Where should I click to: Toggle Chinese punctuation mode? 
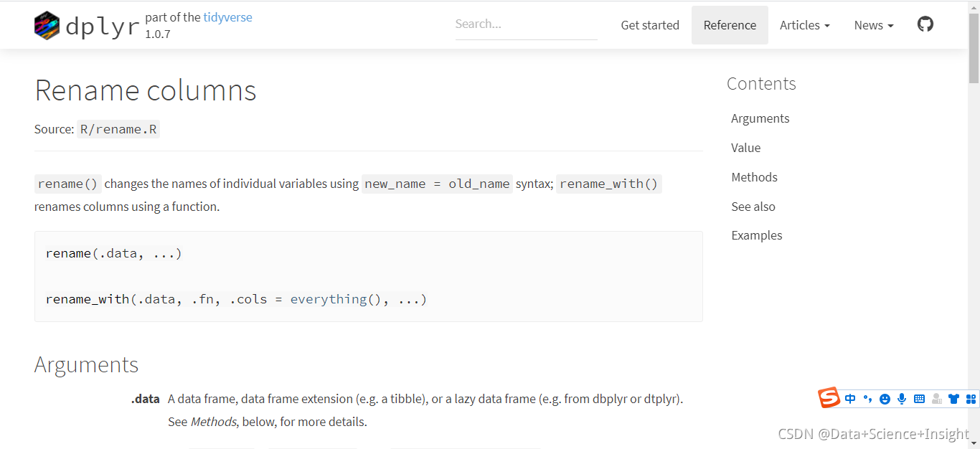click(x=867, y=399)
